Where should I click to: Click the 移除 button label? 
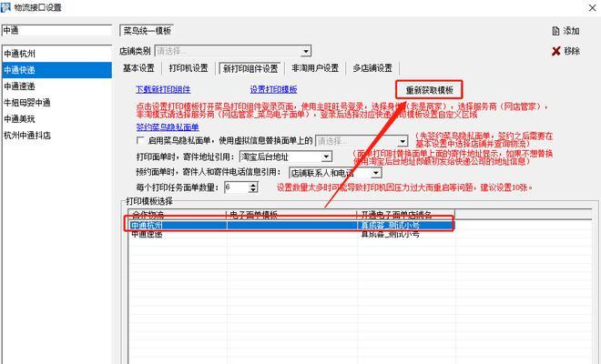(x=572, y=51)
